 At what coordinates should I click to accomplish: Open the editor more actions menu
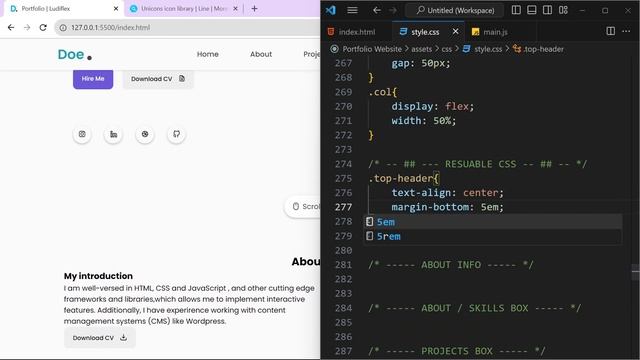[626, 31]
